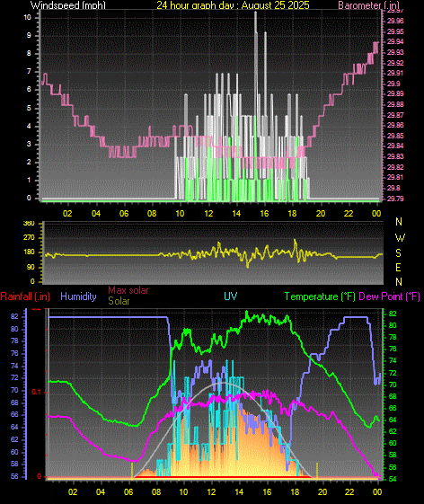Select the Rainfall (.in) legend label
The image size is (424, 504).
(25, 296)
